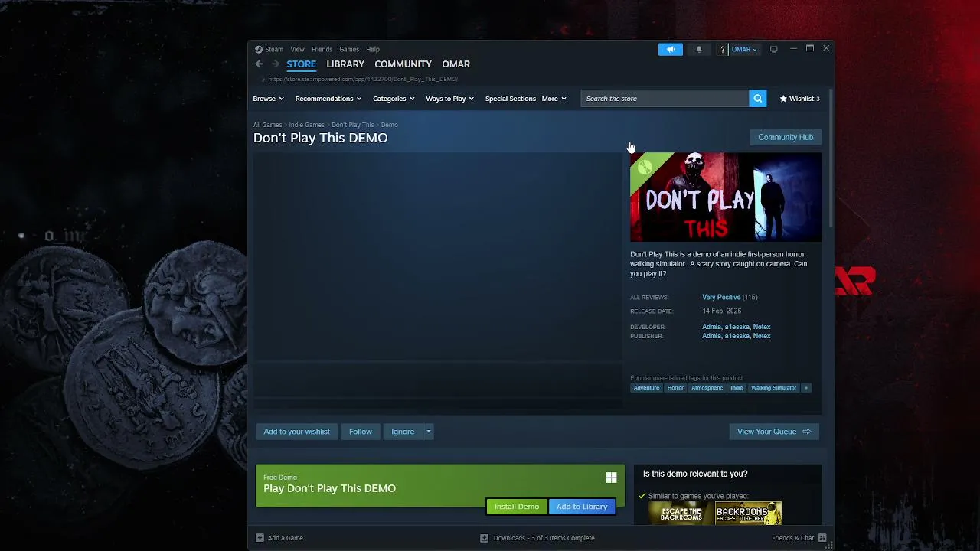Select the Walking Simulator tag
Image resolution: width=980 pixels, height=551 pixels.
pos(774,388)
